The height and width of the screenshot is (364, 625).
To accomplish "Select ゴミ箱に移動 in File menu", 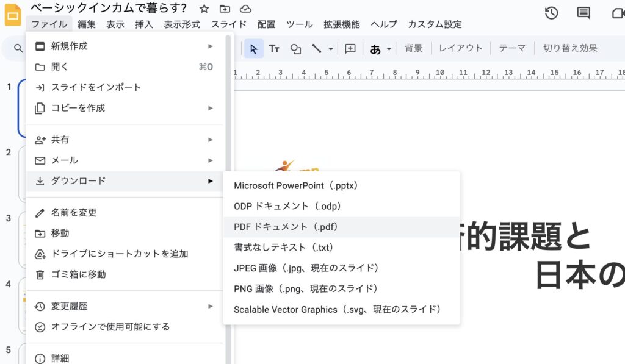I will (x=78, y=274).
